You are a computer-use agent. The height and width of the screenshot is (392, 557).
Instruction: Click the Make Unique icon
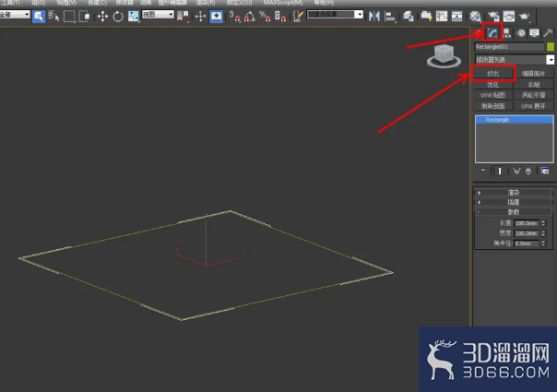[516, 171]
